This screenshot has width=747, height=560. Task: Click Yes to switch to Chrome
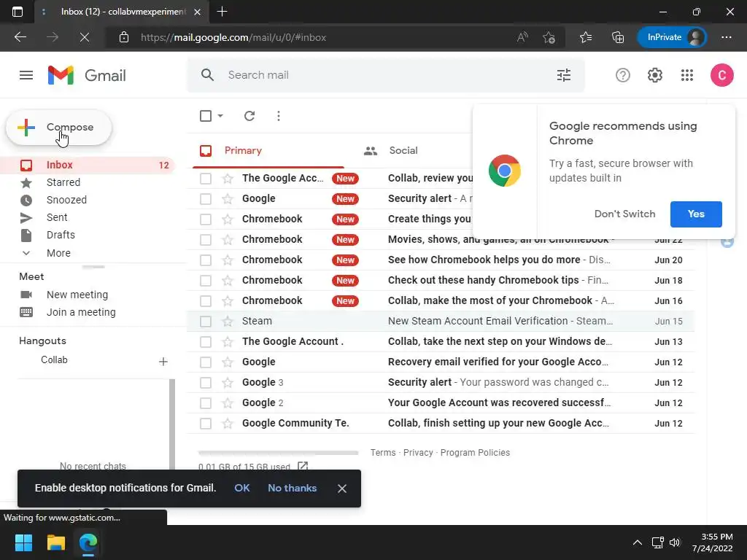click(x=695, y=214)
